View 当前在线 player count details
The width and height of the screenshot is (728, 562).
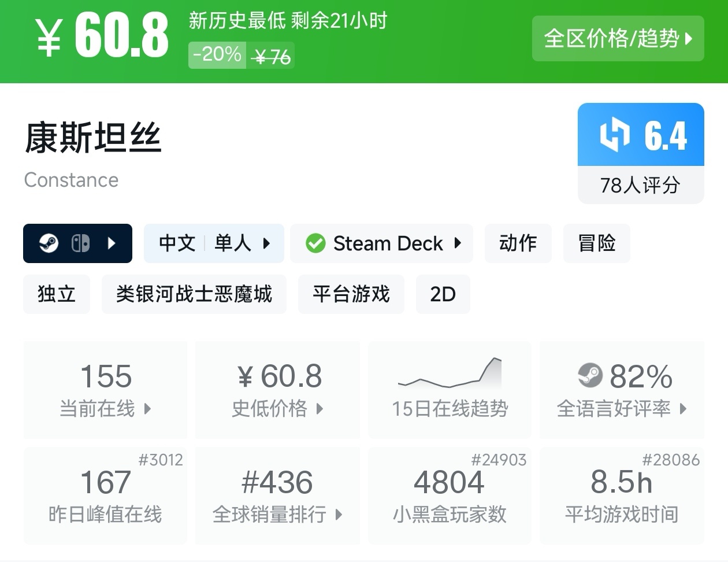click(105, 389)
